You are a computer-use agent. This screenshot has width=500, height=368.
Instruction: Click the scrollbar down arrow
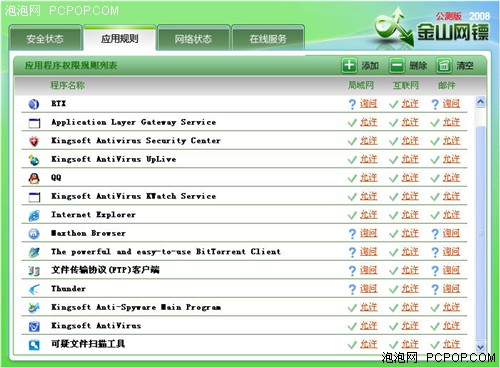480,347
